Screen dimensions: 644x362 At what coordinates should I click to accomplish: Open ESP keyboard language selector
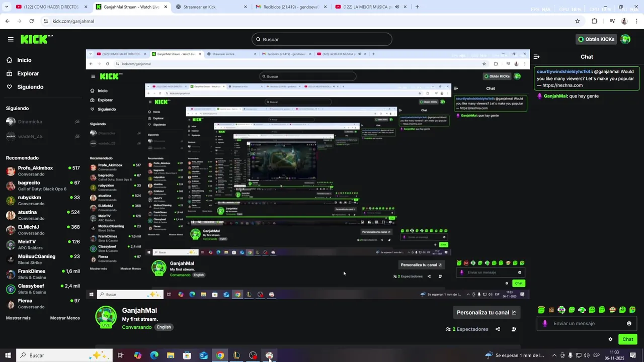point(596,355)
